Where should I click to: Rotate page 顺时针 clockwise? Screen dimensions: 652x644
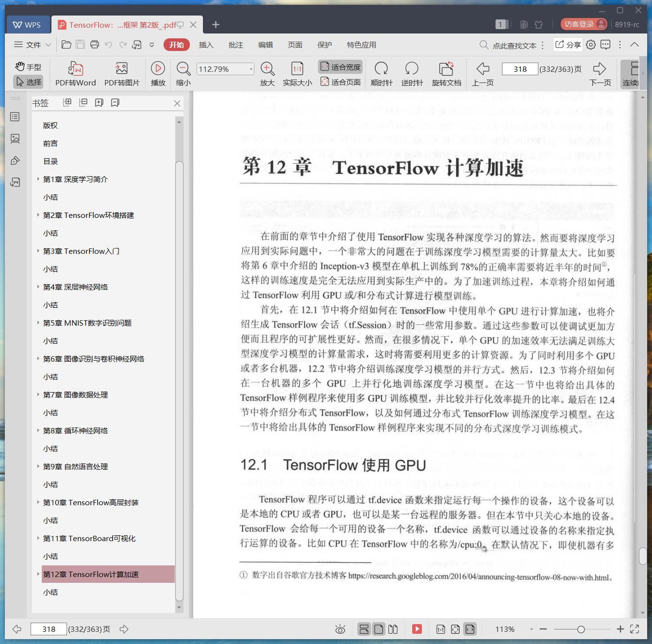pos(381,74)
